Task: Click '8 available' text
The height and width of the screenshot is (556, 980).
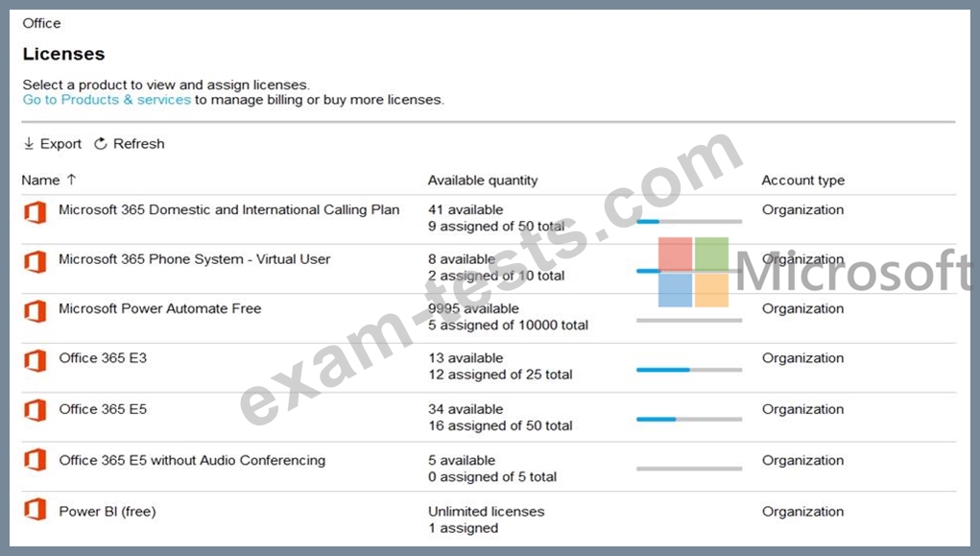Action: coord(462,259)
